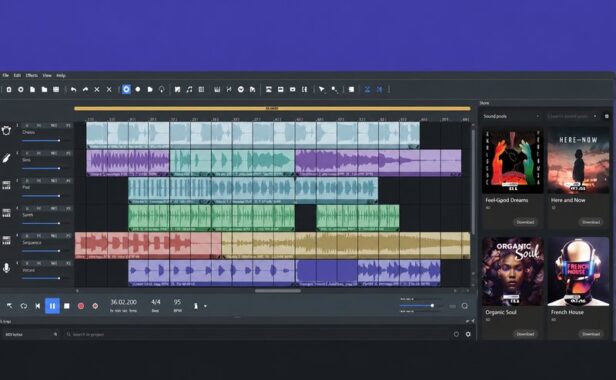The height and width of the screenshot is (380, 616).
Task: Click the yellow loop range bar above the timeline
Action: pos(272,108)
